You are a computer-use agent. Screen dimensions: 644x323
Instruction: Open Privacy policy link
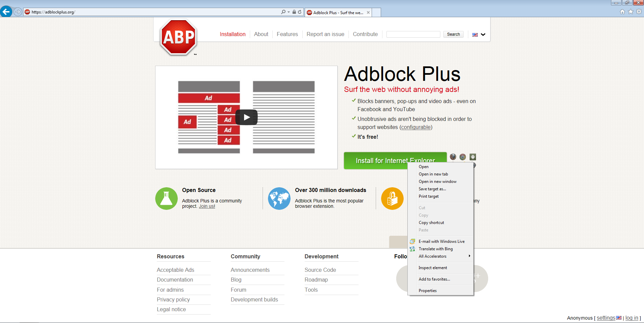tap(173, 299)
